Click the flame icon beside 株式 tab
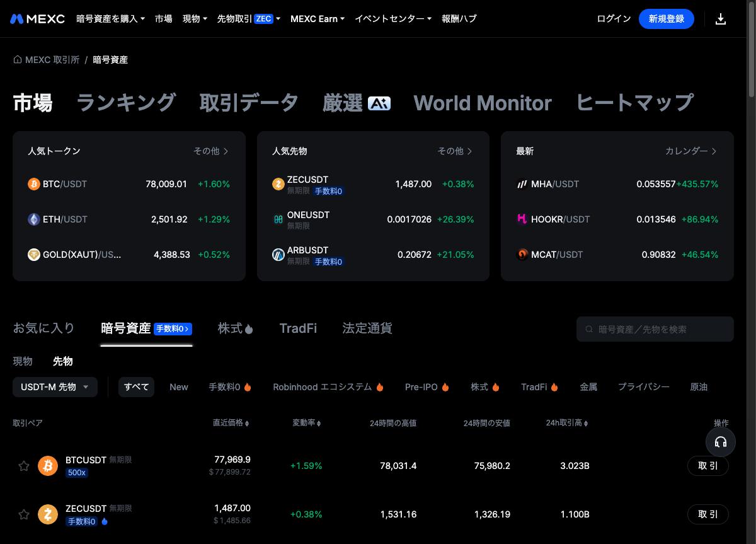The height and width of the screenshot is (544, 756). [x=249, y=329]
